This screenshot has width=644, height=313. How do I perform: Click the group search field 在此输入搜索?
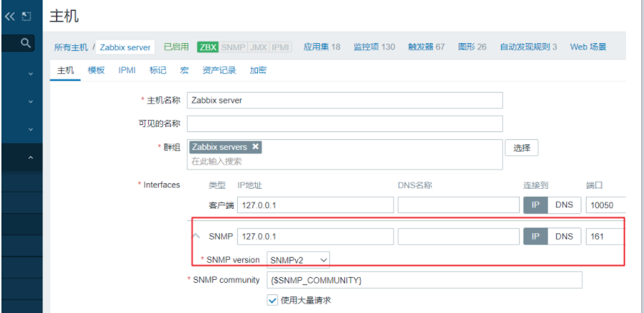coord(344,162)
